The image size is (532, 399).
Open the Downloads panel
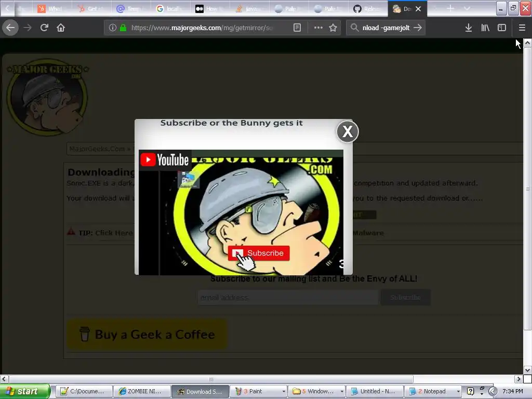pyautogui.click(x=469, y=28)
